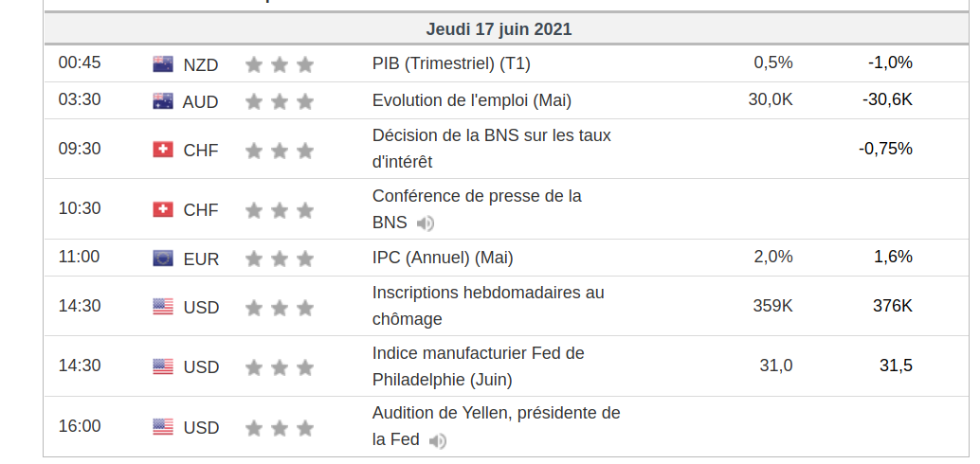Click the -30,6K previous value
The width and height of the screenshot is (980, 464).
887,99
